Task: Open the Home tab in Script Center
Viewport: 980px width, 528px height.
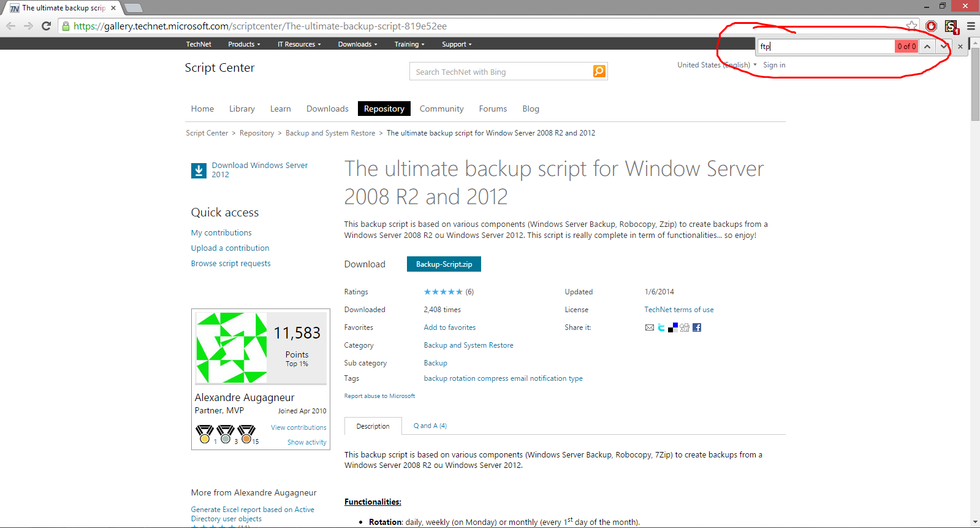Action: click(202, 109)
